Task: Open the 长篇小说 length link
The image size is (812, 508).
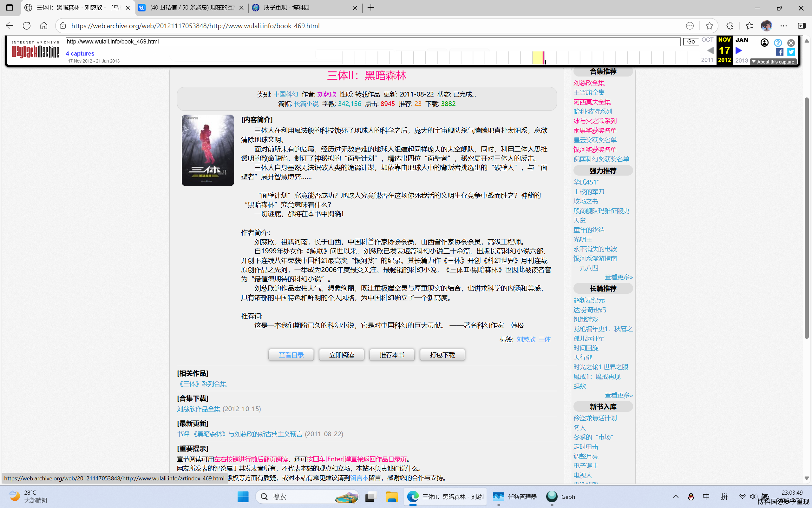Action: click(x=306, y=104)
